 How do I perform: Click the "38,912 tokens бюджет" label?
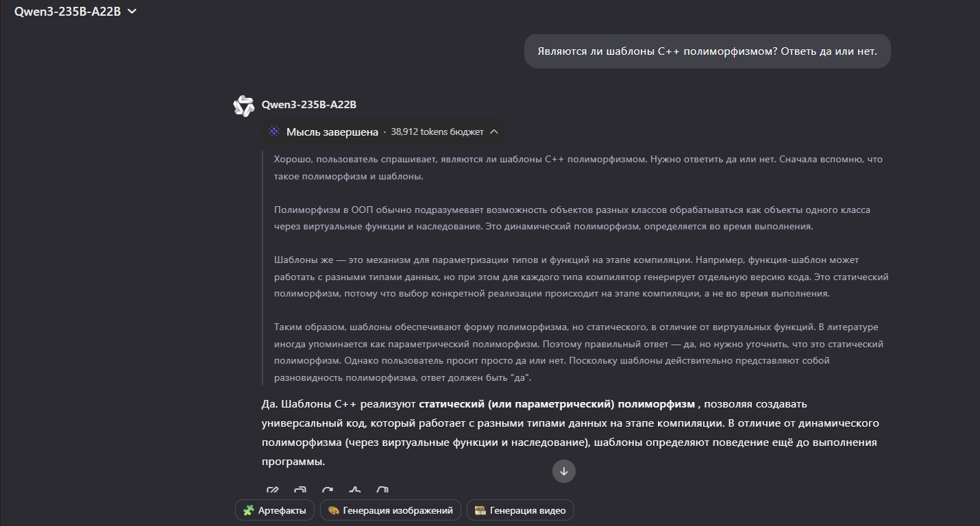tap(437, 131)
